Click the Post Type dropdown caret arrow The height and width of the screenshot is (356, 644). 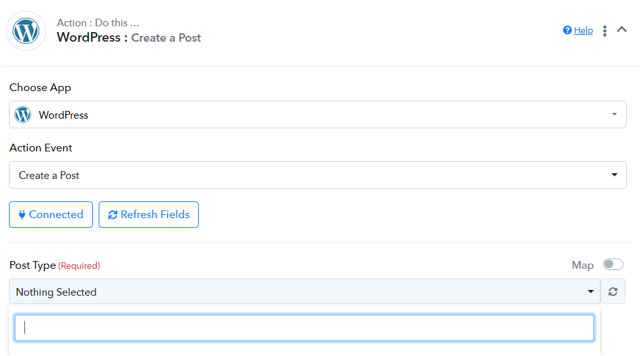tap(591, 291)
